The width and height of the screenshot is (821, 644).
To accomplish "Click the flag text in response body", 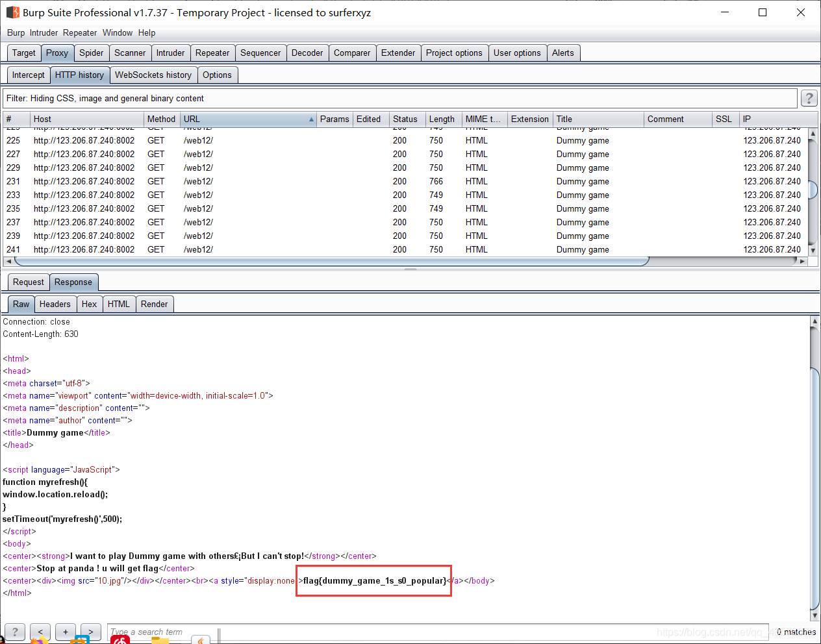I will 375,580.
